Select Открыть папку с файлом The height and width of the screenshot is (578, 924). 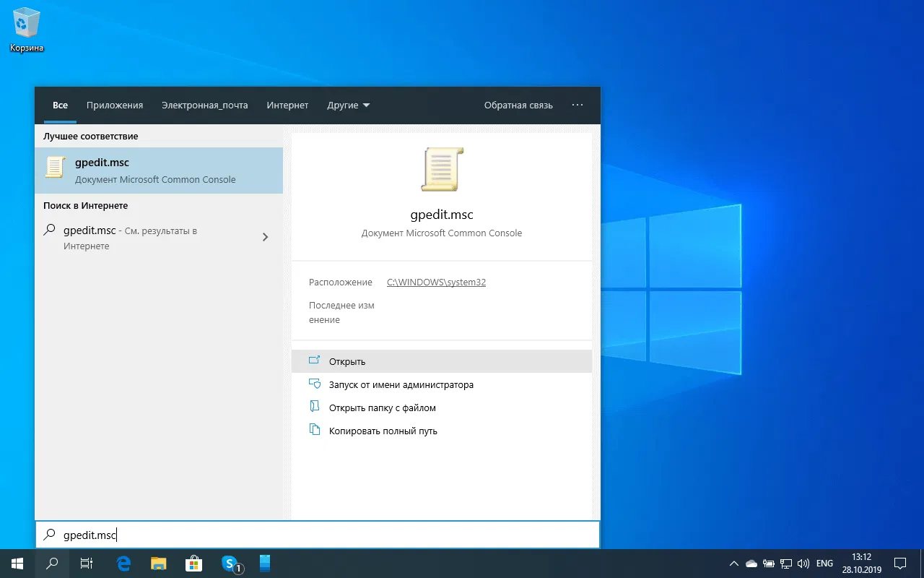(x=382, y=407)
